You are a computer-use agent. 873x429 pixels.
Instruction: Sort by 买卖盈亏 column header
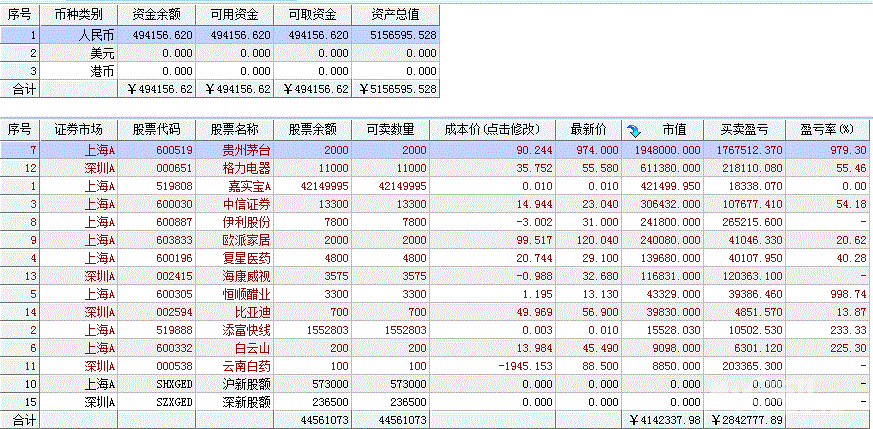tap(744, 130)
